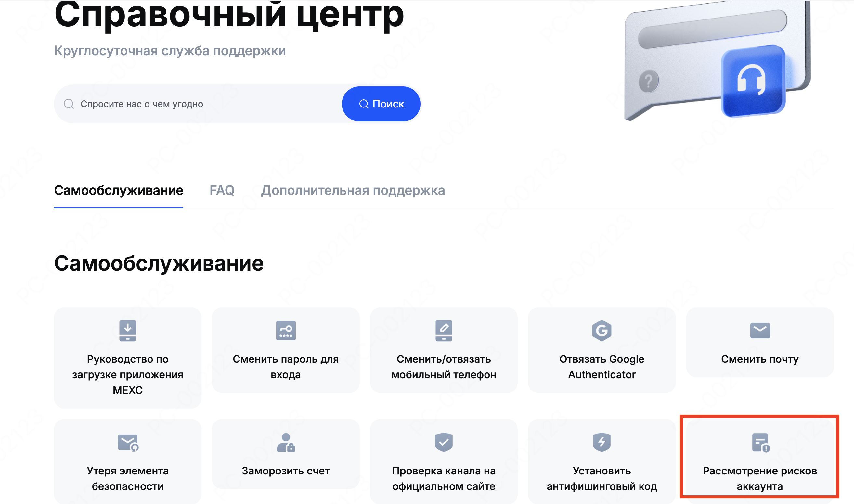
Task: Click the envelope icon for changing email
Action: (759, 330)
